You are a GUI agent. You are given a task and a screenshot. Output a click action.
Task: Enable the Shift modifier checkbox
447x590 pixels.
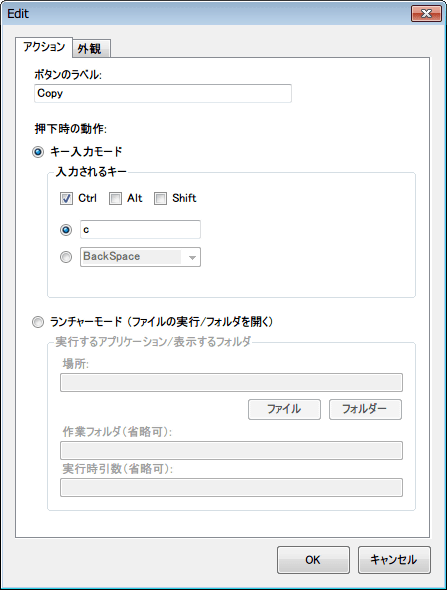pos(160,198)
